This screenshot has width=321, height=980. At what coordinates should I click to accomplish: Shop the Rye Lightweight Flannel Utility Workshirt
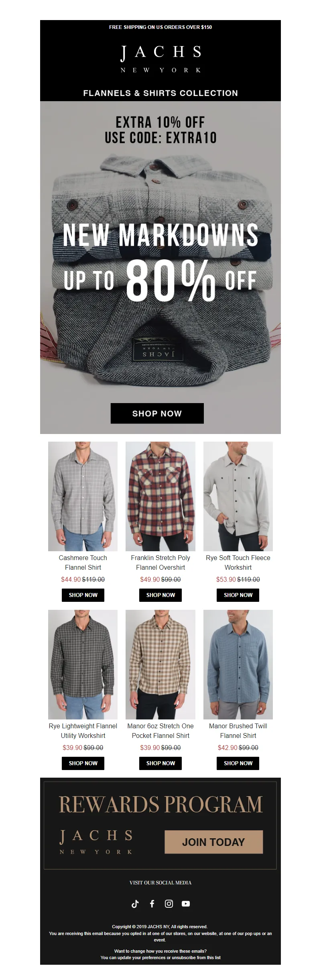83,763
